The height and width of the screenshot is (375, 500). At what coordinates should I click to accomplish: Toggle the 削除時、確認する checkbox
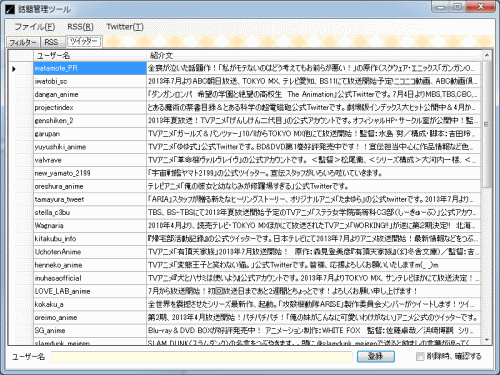coord(420,356)
